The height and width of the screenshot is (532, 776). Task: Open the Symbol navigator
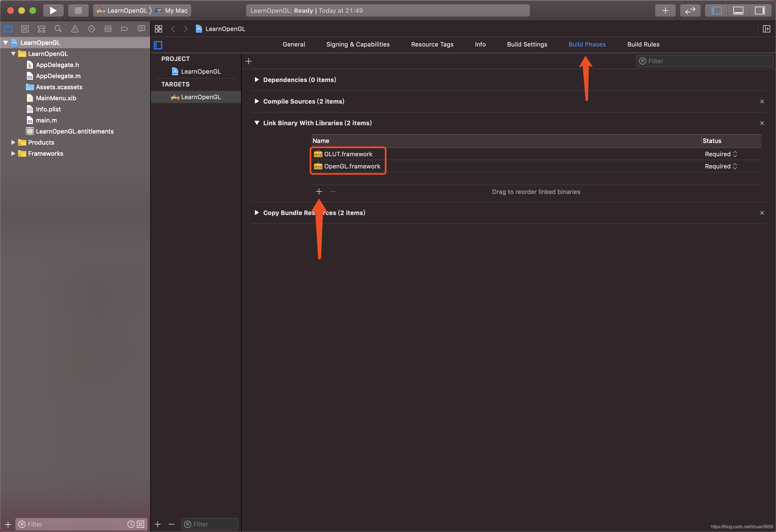[x=41, y=29]
